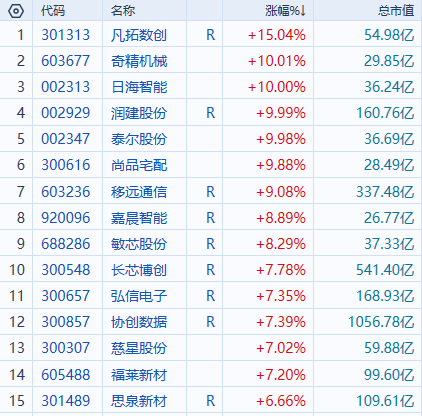Select stock code 920096
Screen dimensions: 422x416
tap(66, 218)
